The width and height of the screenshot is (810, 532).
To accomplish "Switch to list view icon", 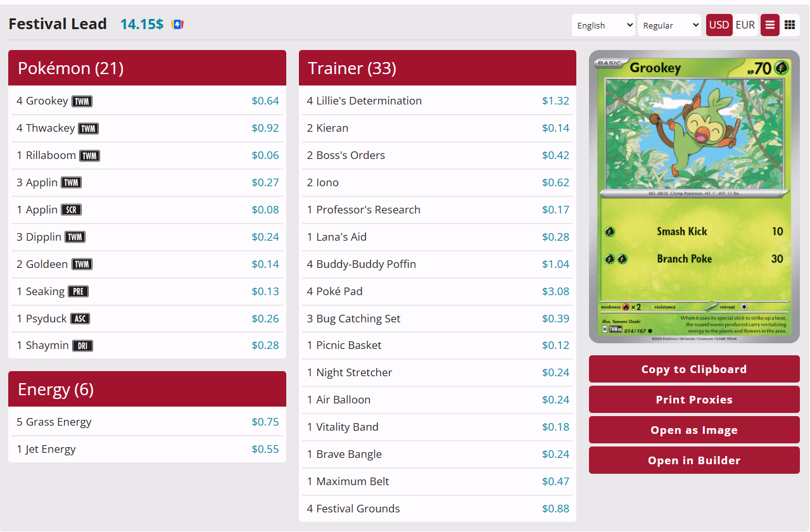I will [770, 25].
